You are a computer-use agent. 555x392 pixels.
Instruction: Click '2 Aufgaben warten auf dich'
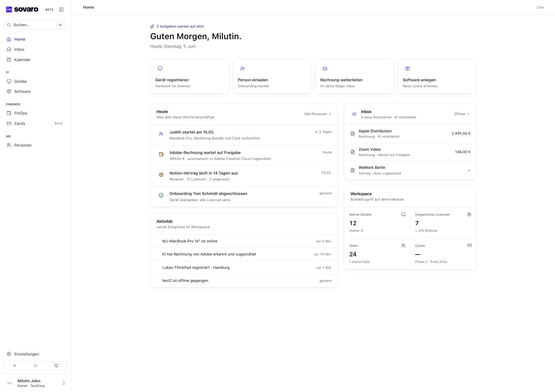click(x=180, y=26)
